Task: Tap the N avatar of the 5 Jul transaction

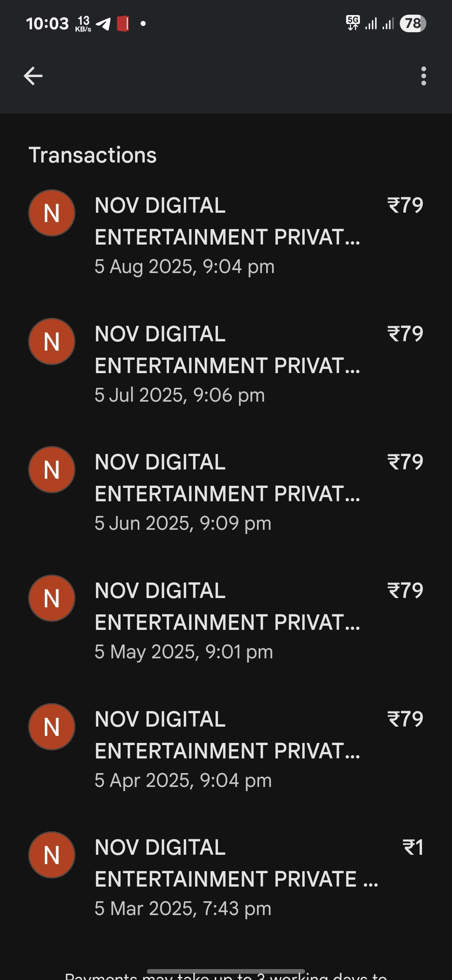Action: click(x=51, y=342)
